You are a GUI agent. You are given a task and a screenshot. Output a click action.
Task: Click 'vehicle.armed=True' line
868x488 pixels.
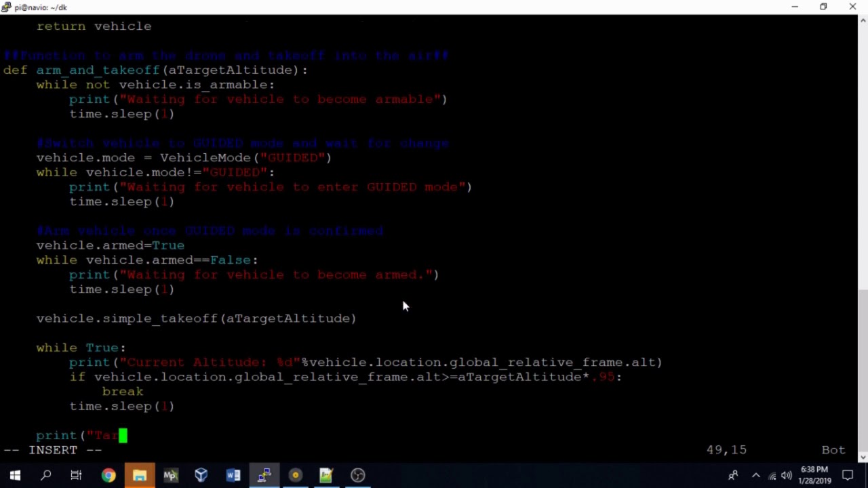pos(111,245)
